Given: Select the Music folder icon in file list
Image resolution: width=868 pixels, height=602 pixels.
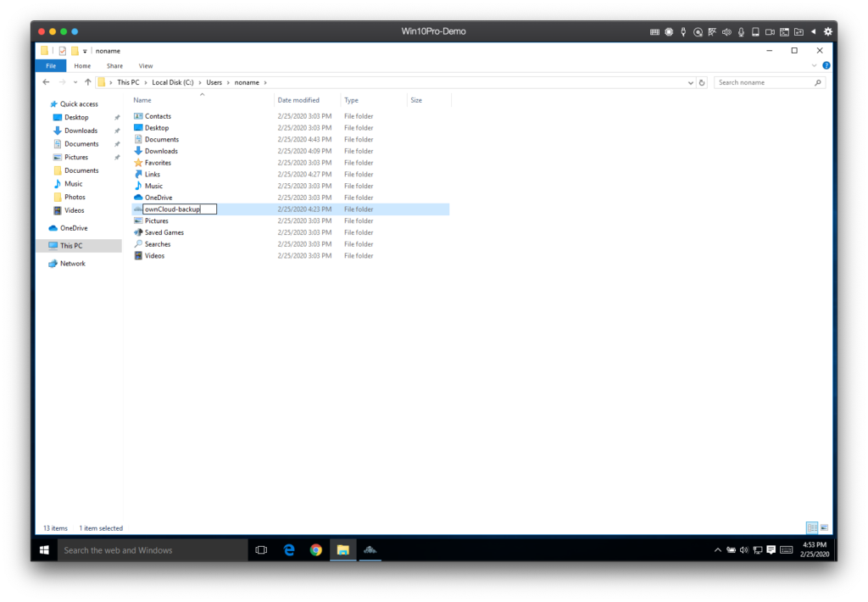Looking at the screenshot, I should [x=138, y=186].
